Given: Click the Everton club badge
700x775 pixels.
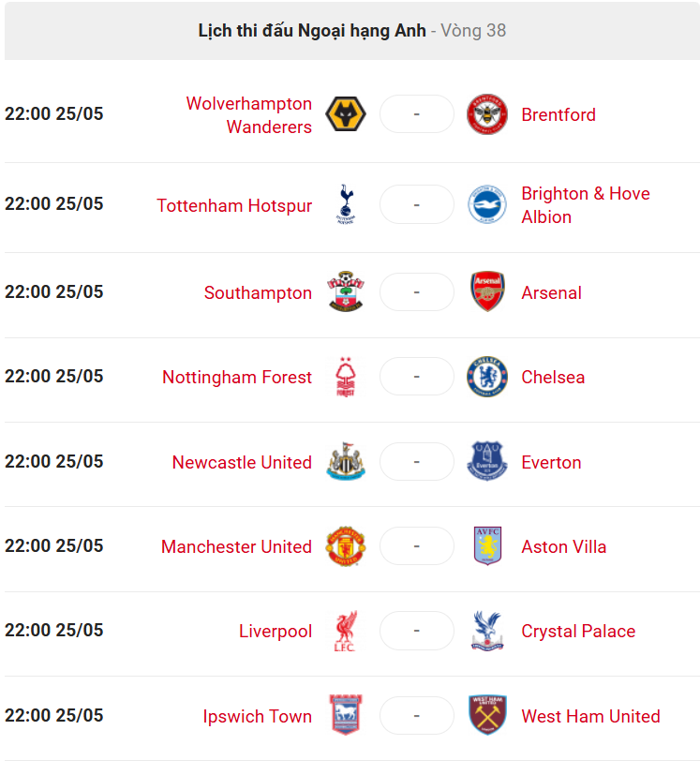Looking at the screenshot, I should 487,462.
